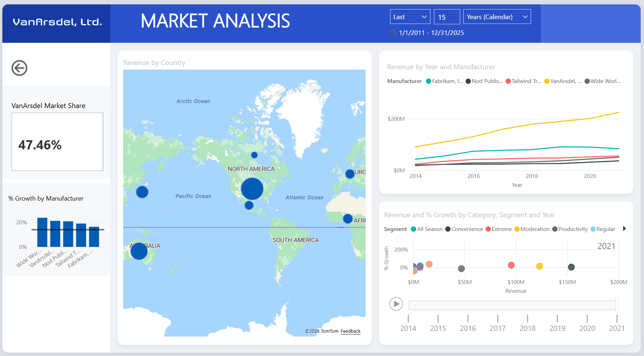
Task: Select the Wide Worl... legend entry
Action: pyautogui.click(x=603, y=81)
